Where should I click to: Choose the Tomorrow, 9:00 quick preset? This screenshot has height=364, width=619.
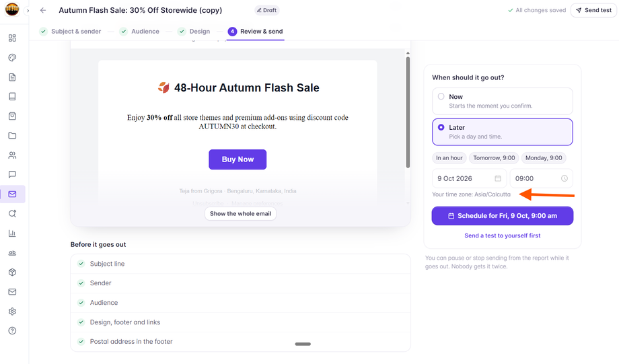(x=494, y=158)
